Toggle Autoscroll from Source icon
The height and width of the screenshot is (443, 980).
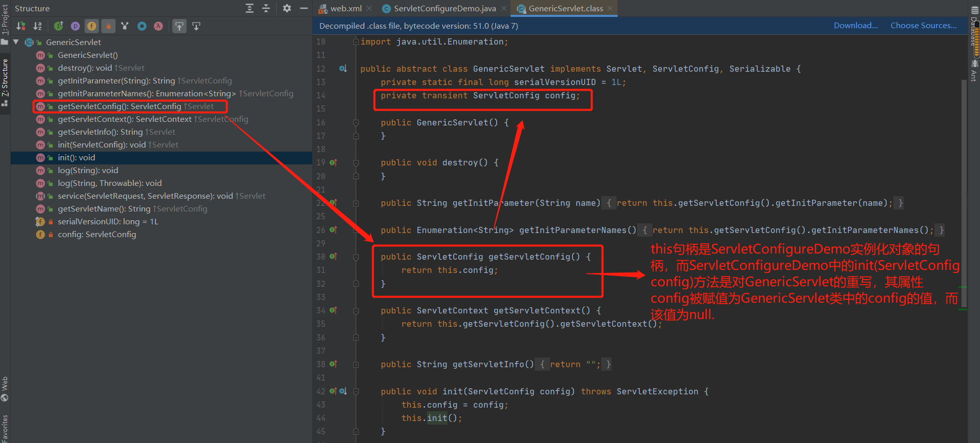point(196,26)
